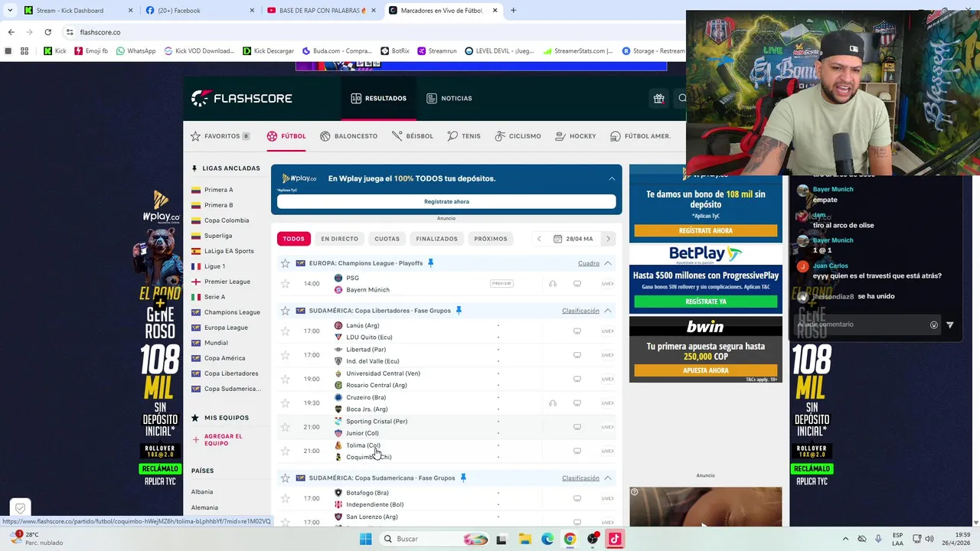Unpin Copa Sudamericana with the pin icon

pos(463,478)
